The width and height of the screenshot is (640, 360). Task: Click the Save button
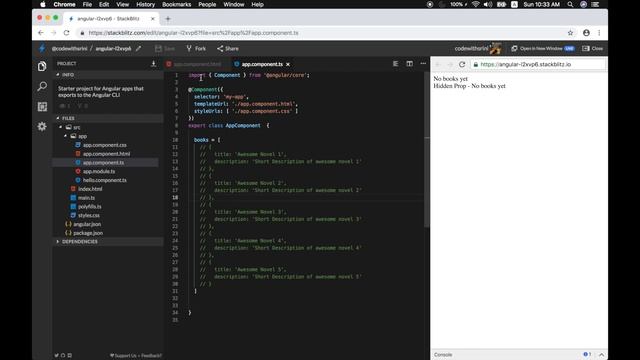pos(165,49)
